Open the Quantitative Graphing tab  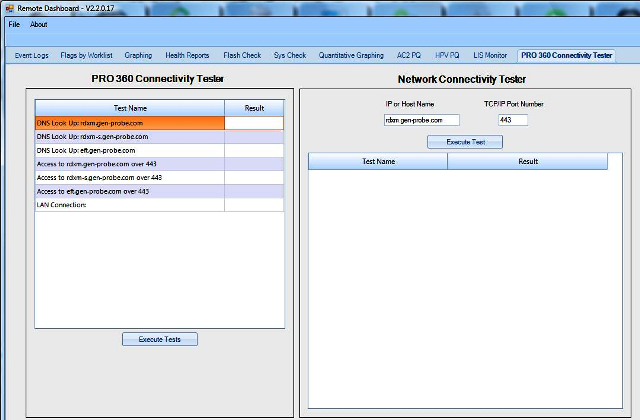pos(351,56)
